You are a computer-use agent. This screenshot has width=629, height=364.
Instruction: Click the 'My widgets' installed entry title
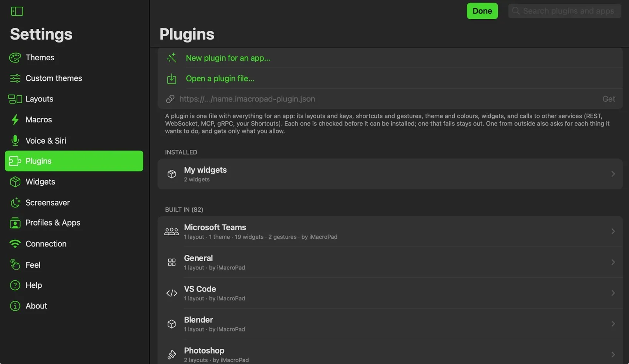coord(205,170)
